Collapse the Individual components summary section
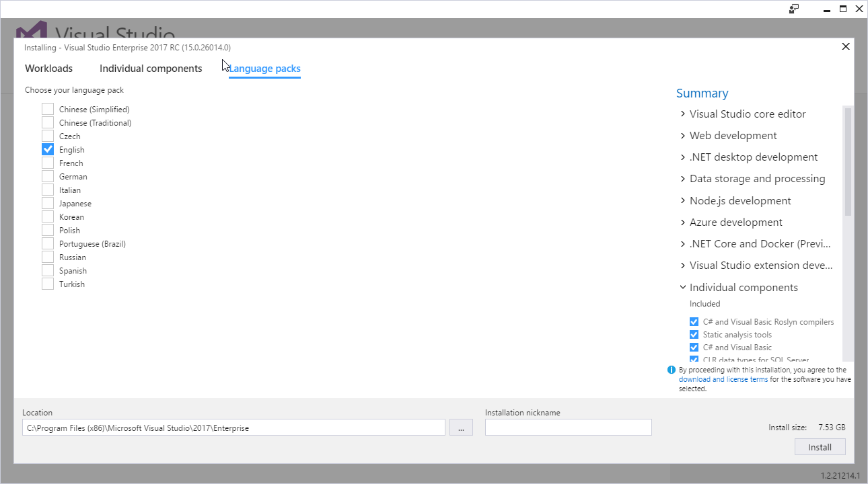The width and height of the screenshot is (868, 484). [x=683, y=288]
